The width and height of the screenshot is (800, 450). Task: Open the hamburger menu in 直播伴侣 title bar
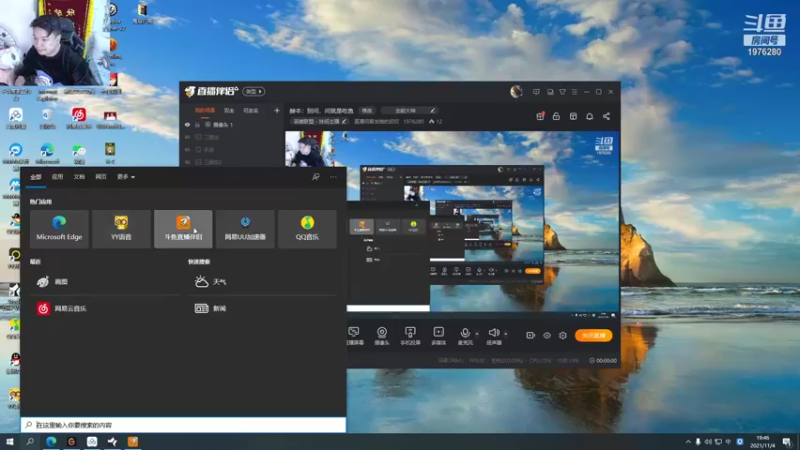click(574, 92)
